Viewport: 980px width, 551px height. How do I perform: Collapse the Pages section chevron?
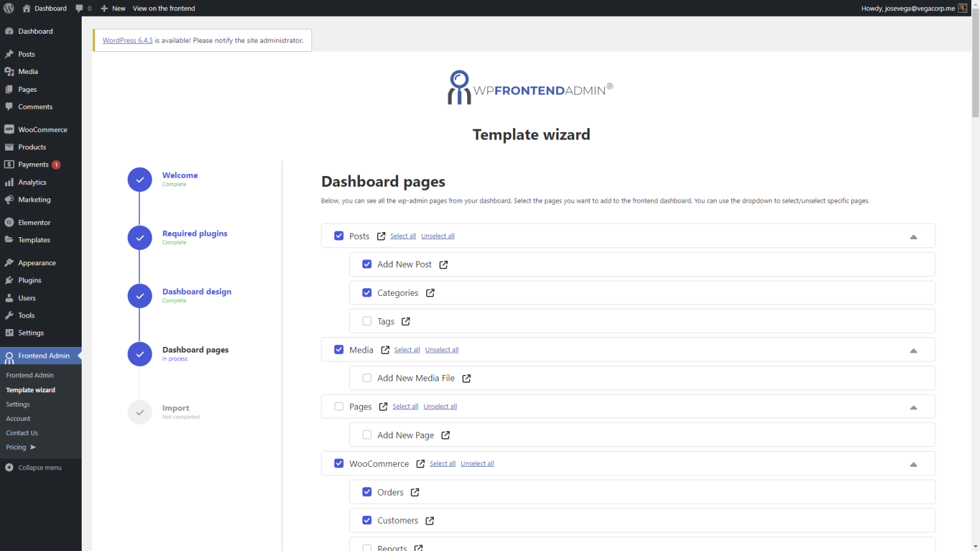point(914,406)
